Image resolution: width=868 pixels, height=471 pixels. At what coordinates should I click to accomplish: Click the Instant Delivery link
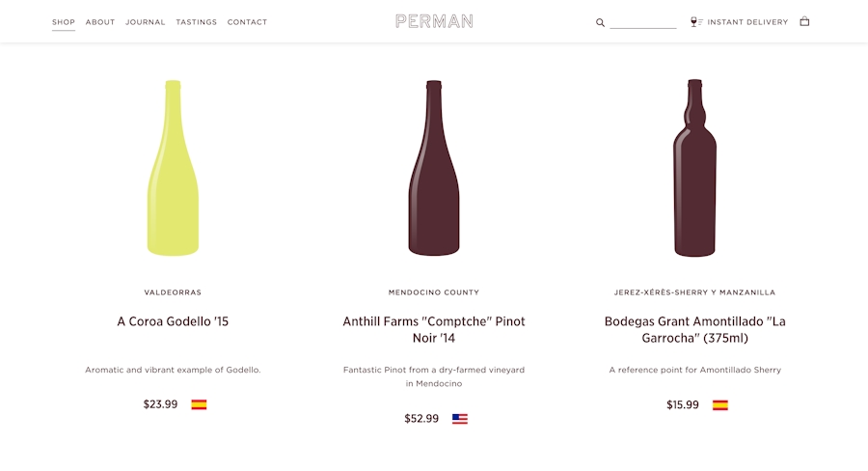747,22
